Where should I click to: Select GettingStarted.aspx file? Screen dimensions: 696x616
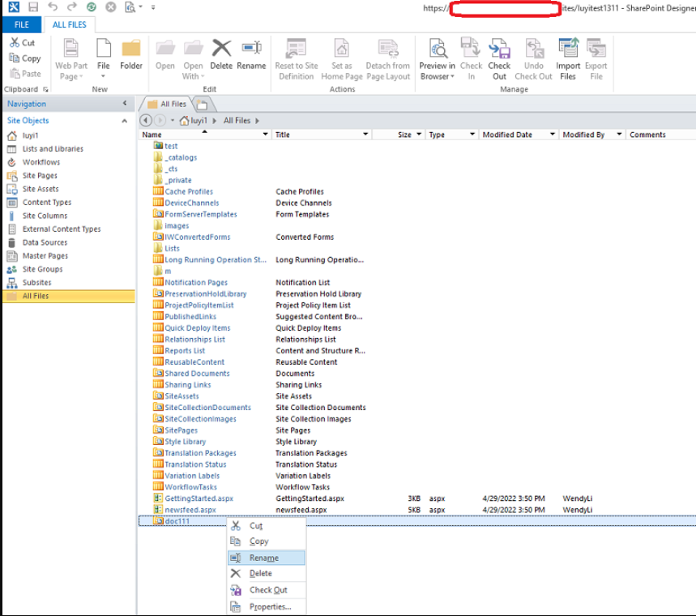(x=199, y=498)
